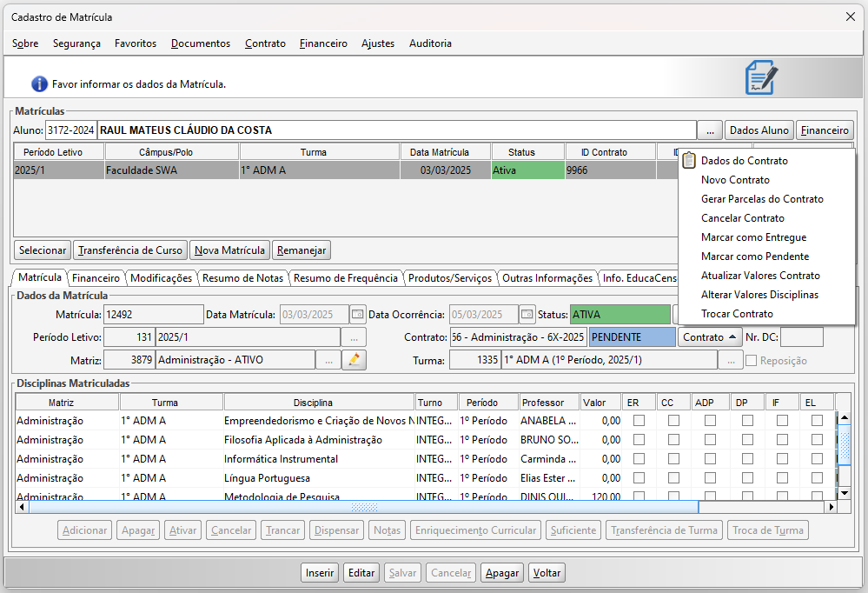This screenshot has width=868, height=593.
Task: Choose Alterar Valores Disciplinas
Action: [766, 295]
